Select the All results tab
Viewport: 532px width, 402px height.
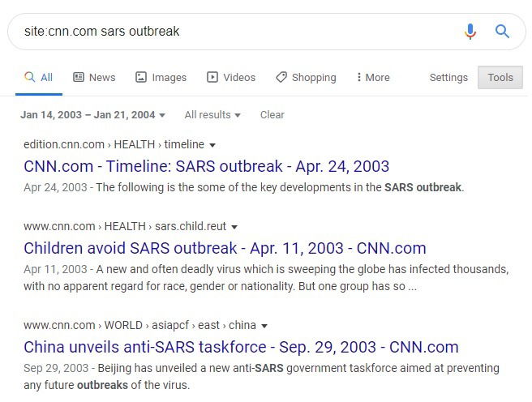click(38, 78)
